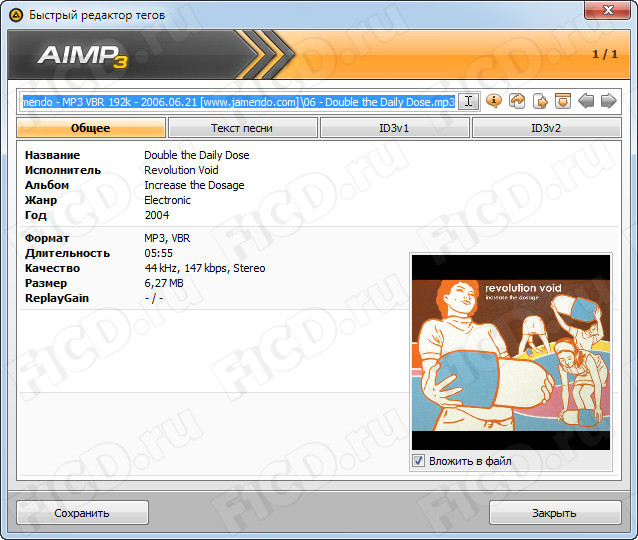The image size is (638, 540).
Task: Click the AIMP icon in title bar
Action: click(x=16, y=15)
